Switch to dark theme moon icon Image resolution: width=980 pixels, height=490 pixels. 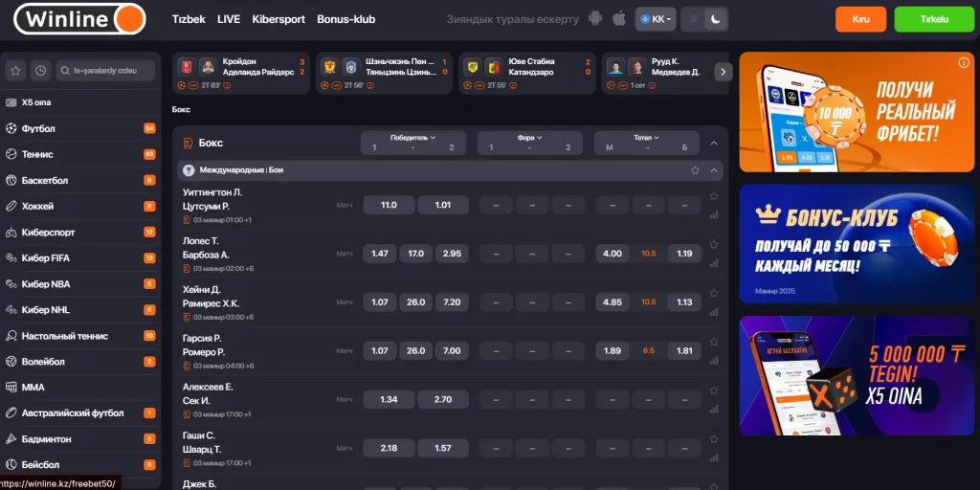(716, 19)
